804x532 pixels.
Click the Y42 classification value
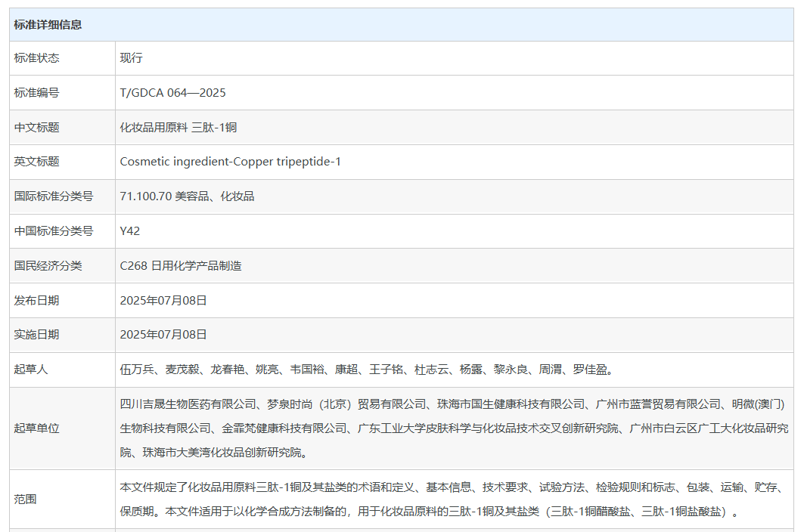coord(130,231)
